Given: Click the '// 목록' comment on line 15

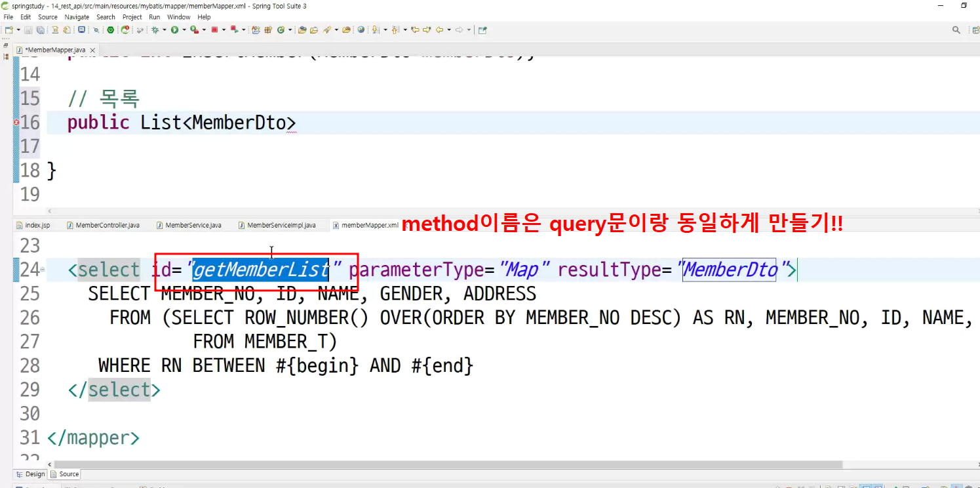Looking at the screenshot, I should 104,99.
